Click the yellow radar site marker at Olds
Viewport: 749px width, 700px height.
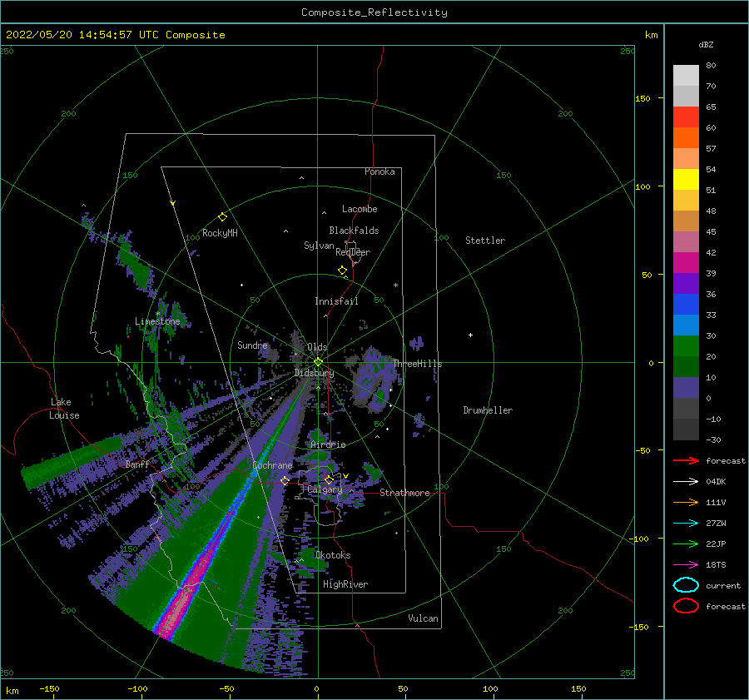318,362
